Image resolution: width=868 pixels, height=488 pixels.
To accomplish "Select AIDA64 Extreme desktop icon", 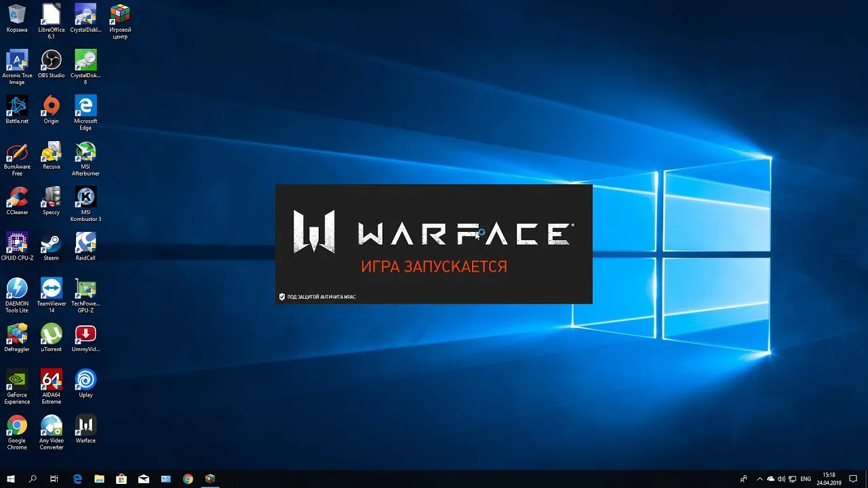I will [x=51, y=386].
